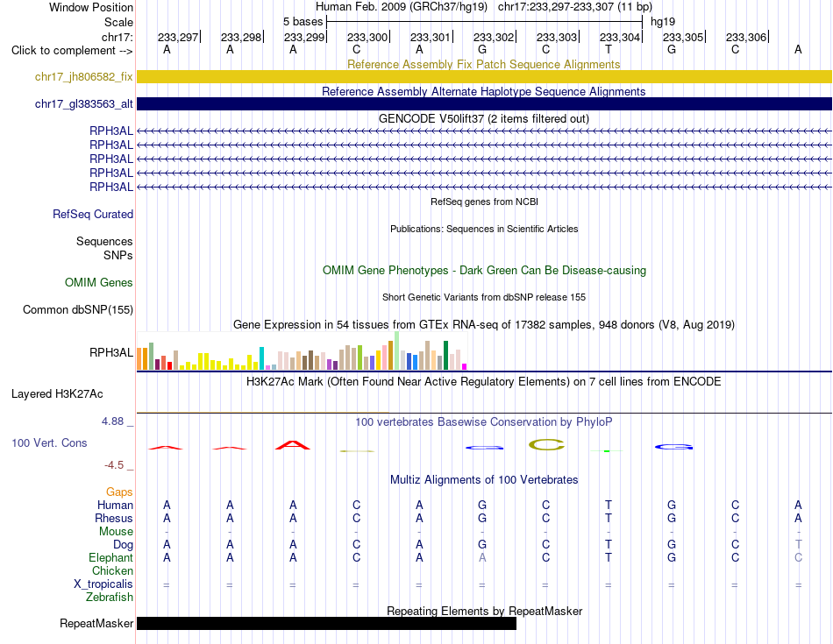
Task: Click the large red A in PhyloP logo
Action: pos(292,445)
